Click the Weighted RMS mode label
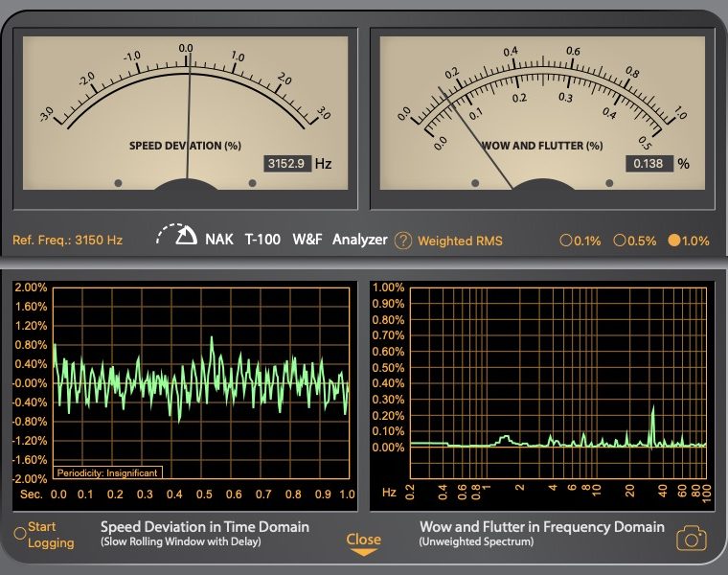This screenshot has height=575, width=728. coord(460,241)
